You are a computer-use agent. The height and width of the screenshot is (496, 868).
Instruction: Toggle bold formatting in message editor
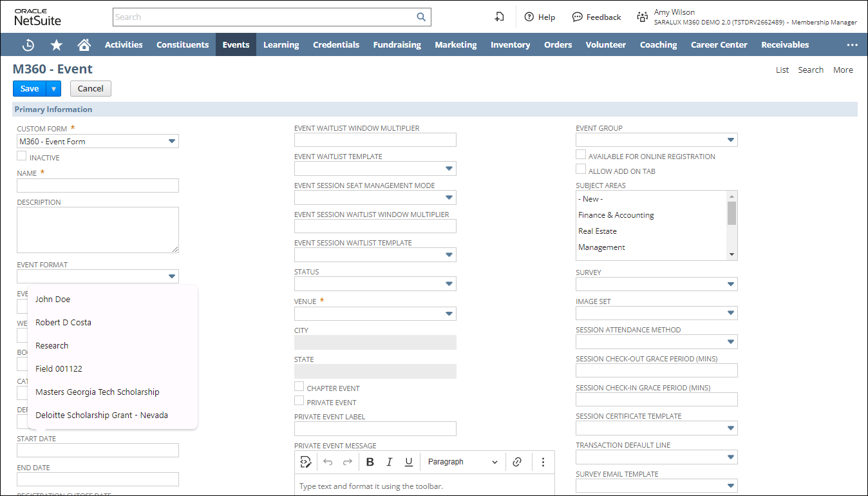coord(370,462)
